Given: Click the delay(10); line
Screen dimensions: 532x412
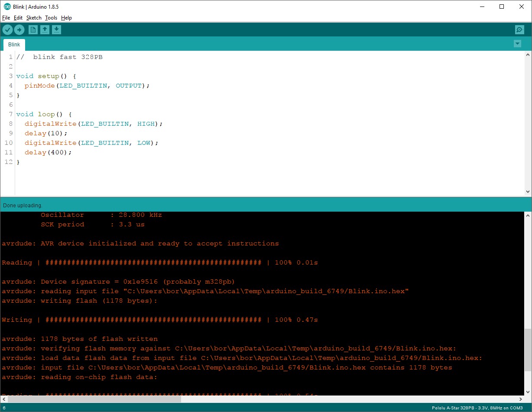Looking at the screenshot, I should pyautogui.click(x=46, y=133).
